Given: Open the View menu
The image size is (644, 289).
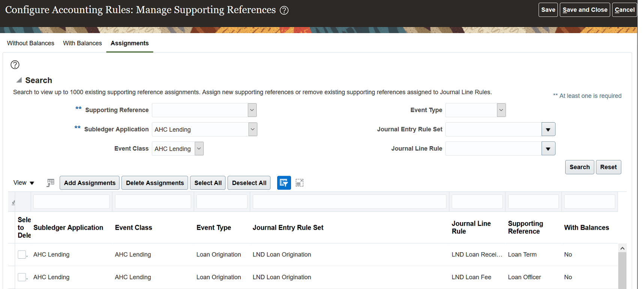Looking at the screenshot, I should pyautogui.click(x=24, y=183).
